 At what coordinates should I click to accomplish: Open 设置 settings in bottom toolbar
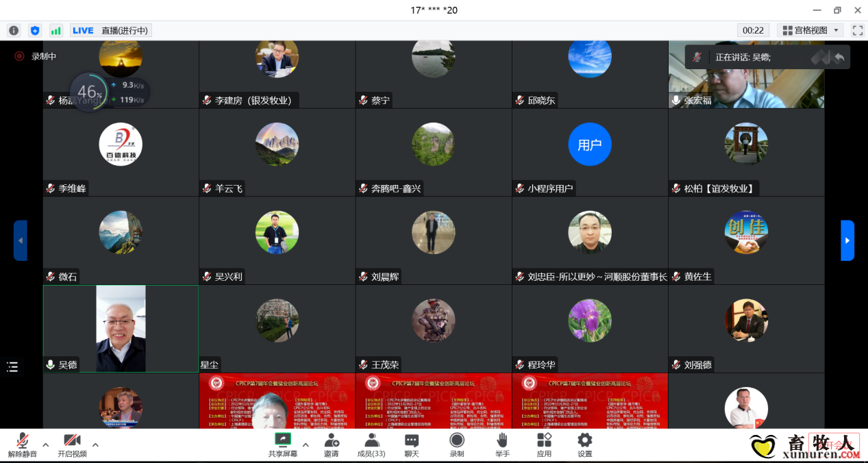(584, 445)
